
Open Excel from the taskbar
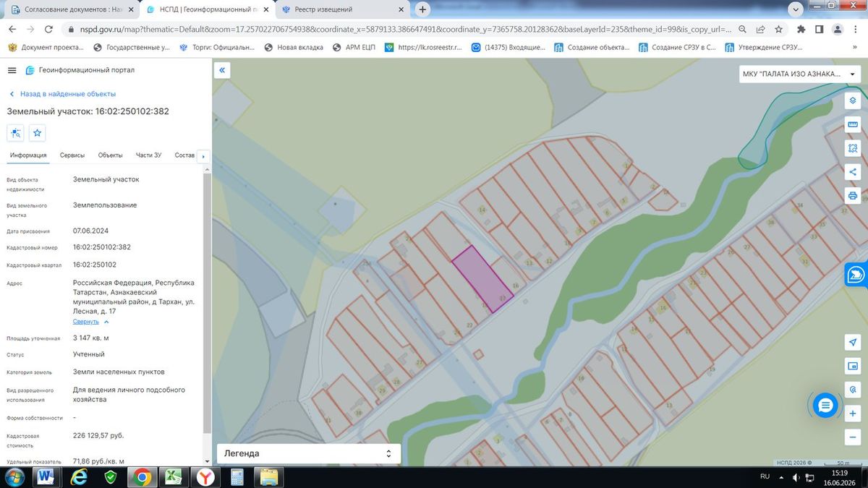(x=174, y=477)
